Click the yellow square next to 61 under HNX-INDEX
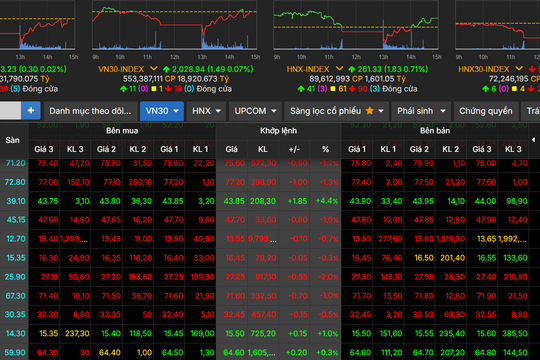540x360 pixels. pos(333,89)
